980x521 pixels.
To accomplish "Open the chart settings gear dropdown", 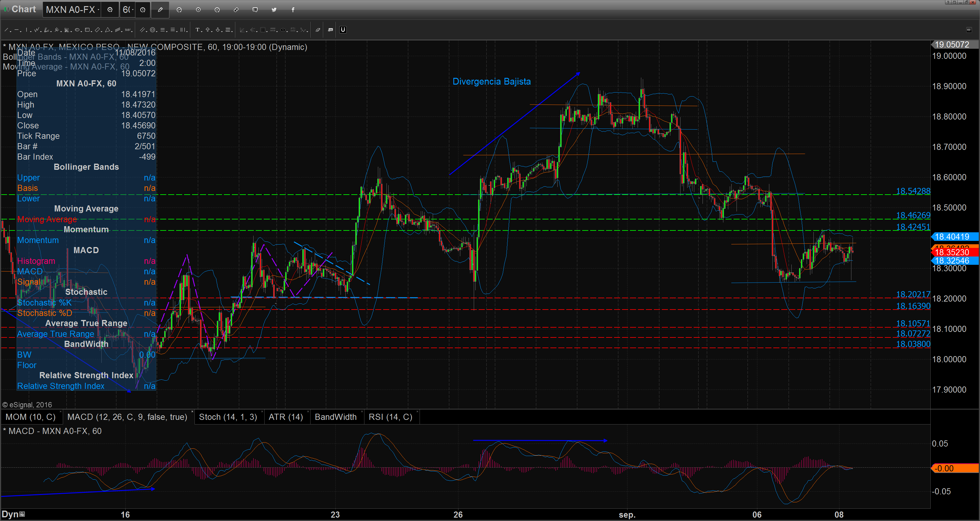I will 110,10.
